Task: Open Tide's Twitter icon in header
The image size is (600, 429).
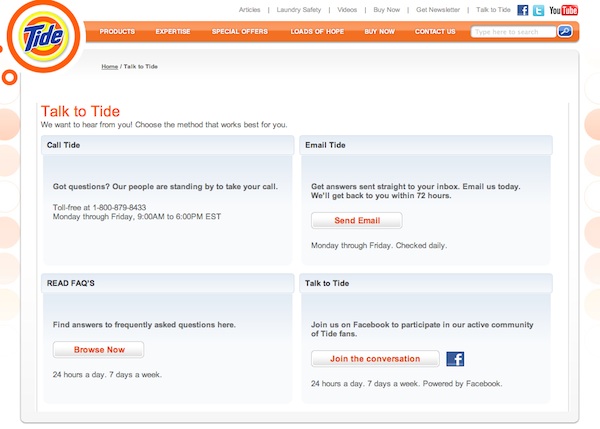Action: point(538,10)
